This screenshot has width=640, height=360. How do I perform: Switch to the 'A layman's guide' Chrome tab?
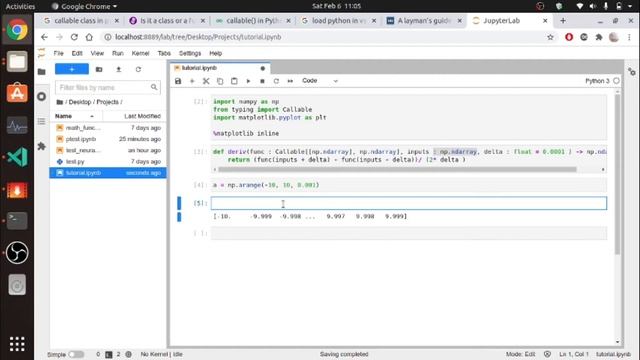tap(424, 21)
